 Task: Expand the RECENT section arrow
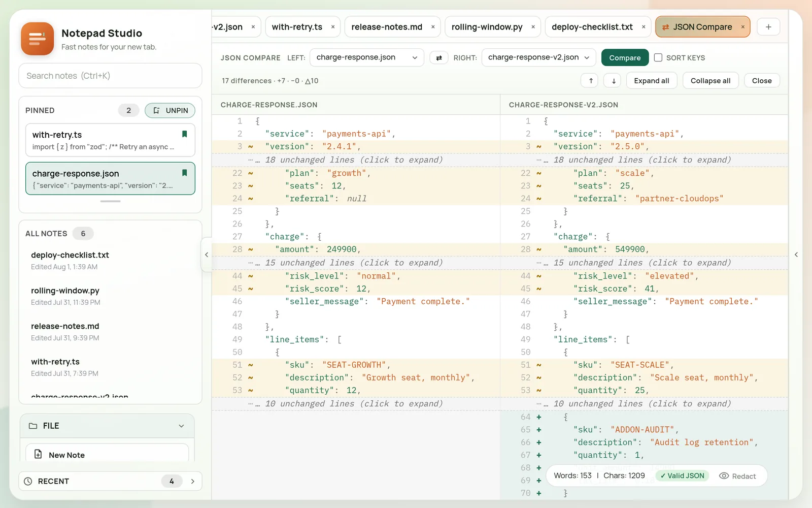[x=193, y=481]
